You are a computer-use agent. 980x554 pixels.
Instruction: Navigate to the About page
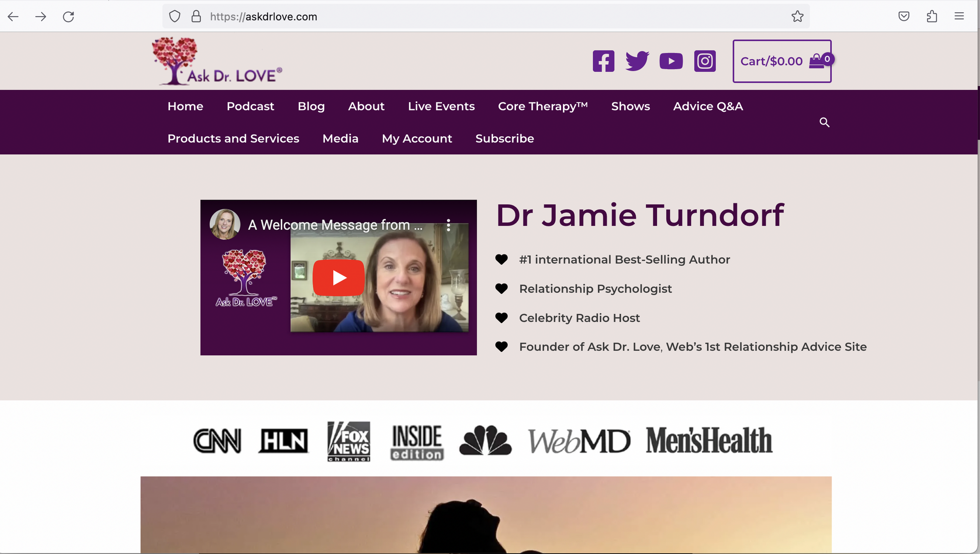pos(366,106)
